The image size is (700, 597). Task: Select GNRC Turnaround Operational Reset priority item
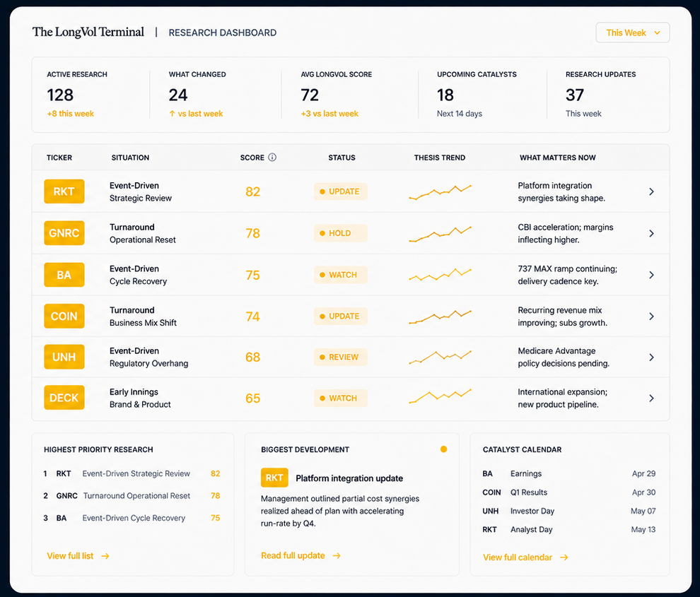point(132,496)
